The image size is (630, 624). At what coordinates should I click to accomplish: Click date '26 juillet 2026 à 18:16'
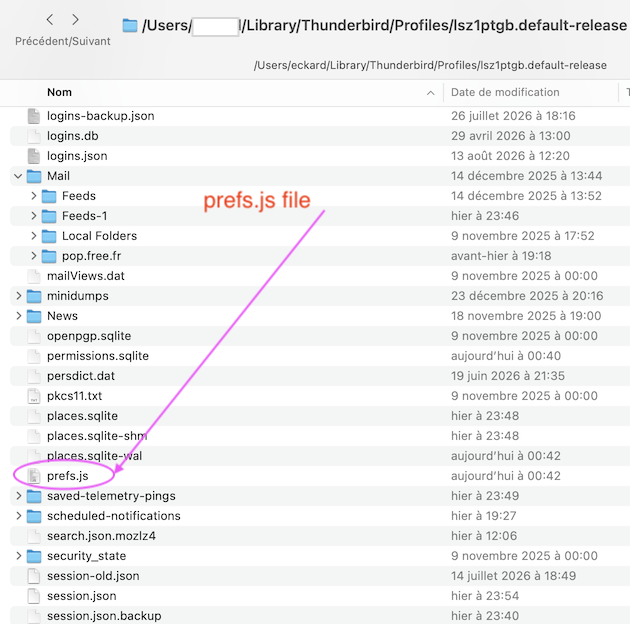(x=513, y=116)
